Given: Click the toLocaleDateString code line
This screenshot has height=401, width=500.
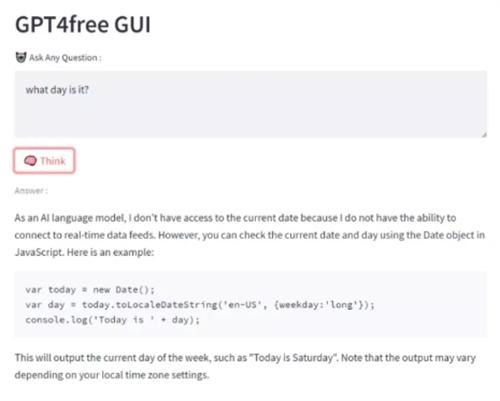Looking at the screenshot, I should pos(200,305).
